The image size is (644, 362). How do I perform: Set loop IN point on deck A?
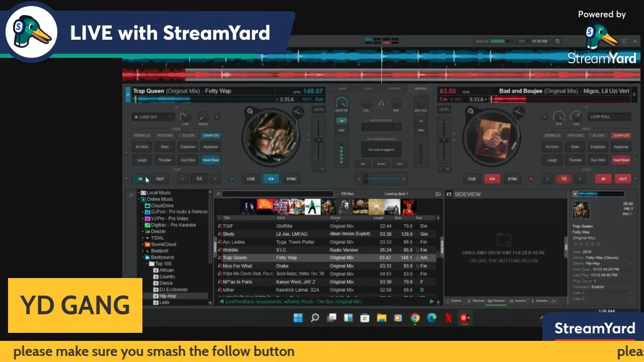(140, 178)
